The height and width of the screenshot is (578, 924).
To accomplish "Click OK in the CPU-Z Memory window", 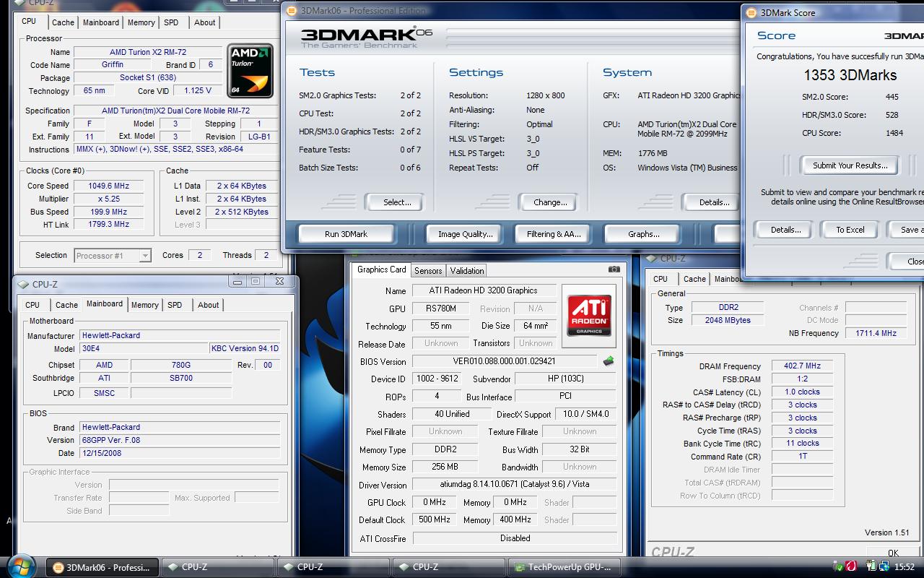I will tap(893, 553).
